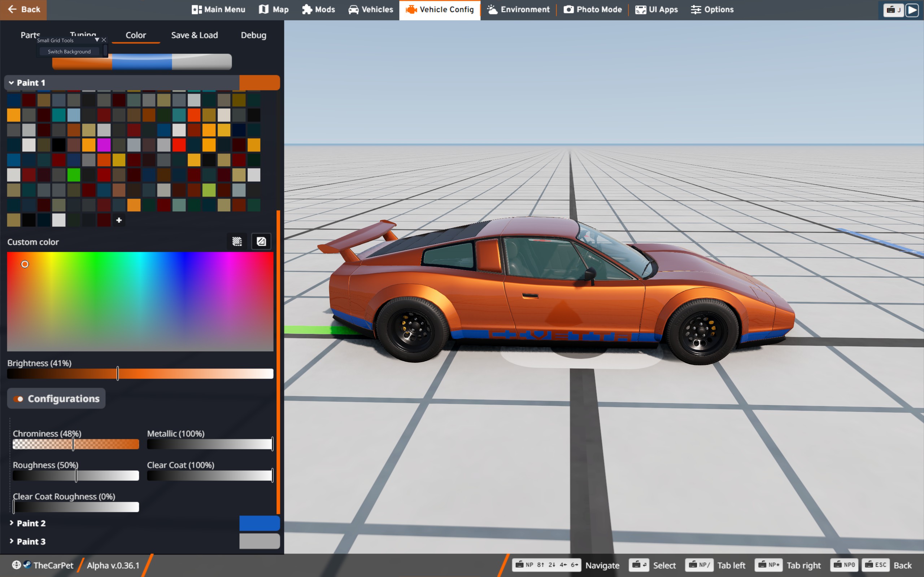Open Photo Mode via the camera icon
Viewport: 924px width, 577px height.
pyautogui.click(x=568, y=9)
